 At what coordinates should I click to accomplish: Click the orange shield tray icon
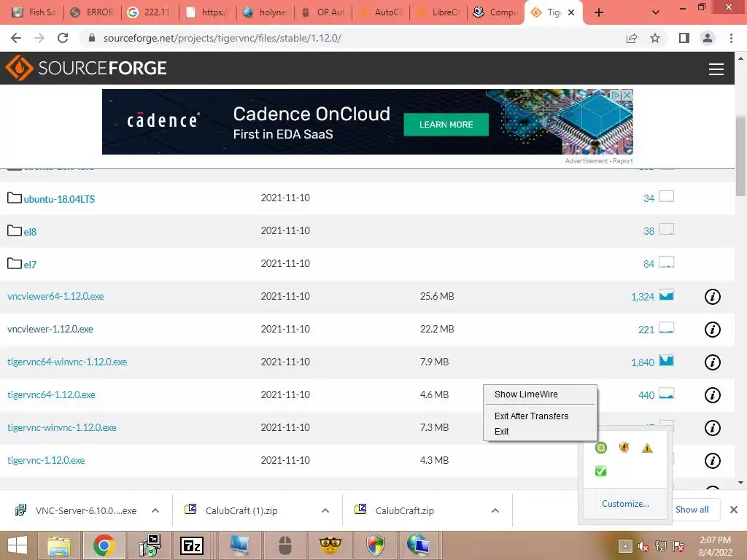[x=624, y=447]
